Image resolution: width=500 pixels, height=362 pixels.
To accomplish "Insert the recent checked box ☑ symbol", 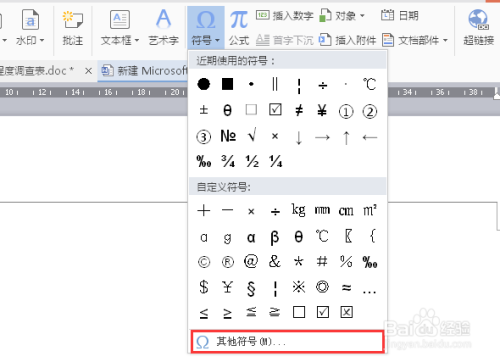I will pos(275,110).
